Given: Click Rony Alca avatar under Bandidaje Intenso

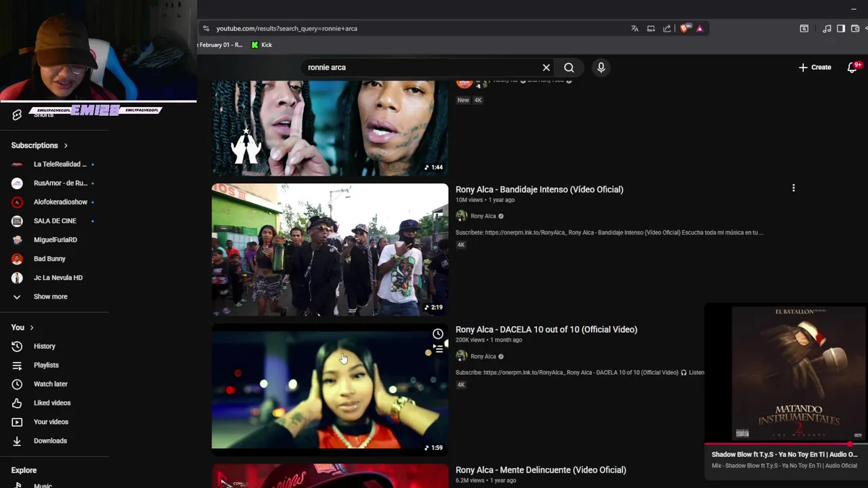Looking at the screenshot, I should pyautogui.click(x=462, y=216).
